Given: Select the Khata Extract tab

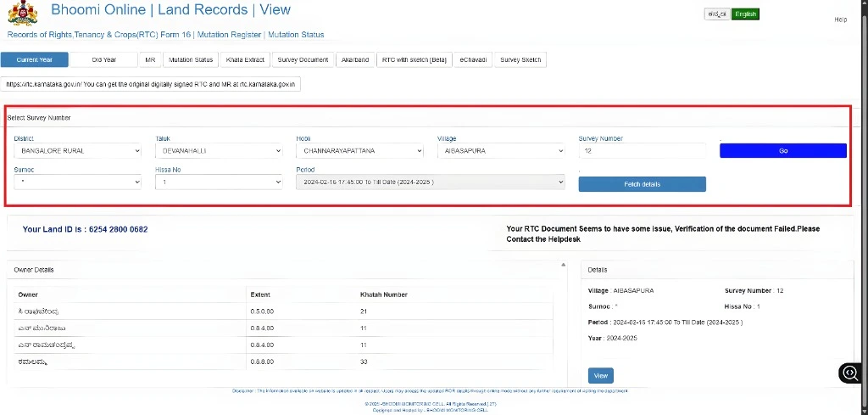Looking at the screenshot, I should (245, 60).
